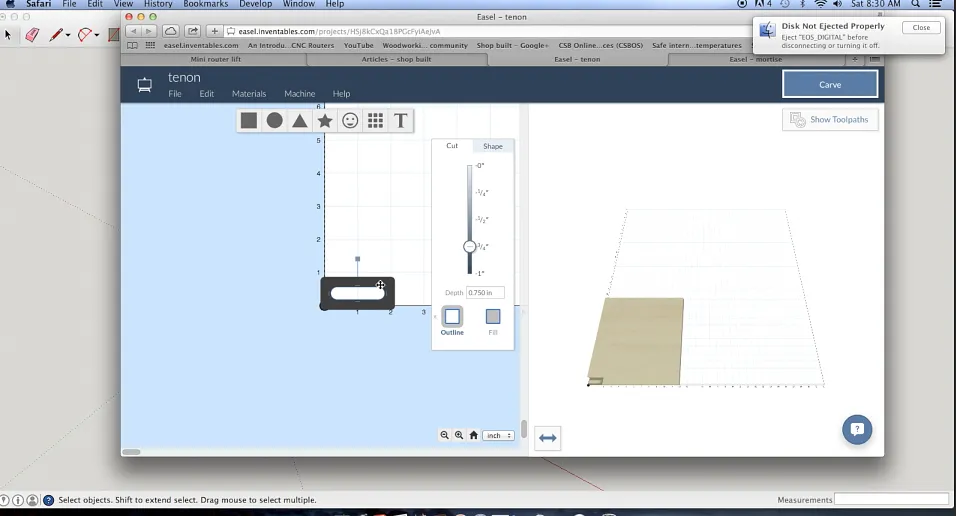Expand SketchUp pencil tool dropdown arrow
Screen dimensions: 956x516
click(68, 35)
